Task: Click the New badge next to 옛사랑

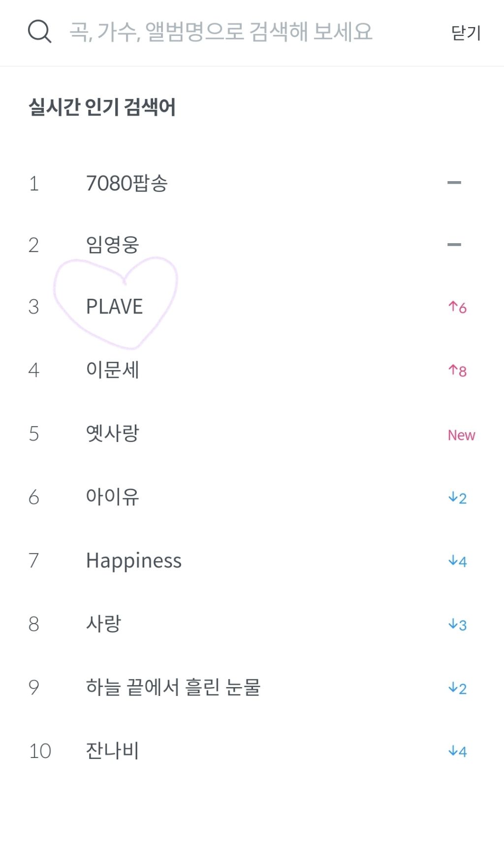Action: pos(461,435)
